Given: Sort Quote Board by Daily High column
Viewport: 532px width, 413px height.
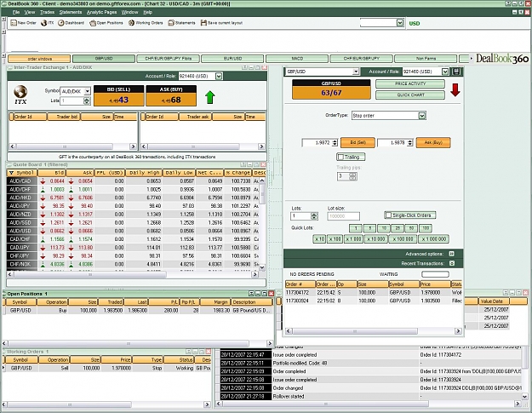Looking at the screenshot, I should [144, 173].
